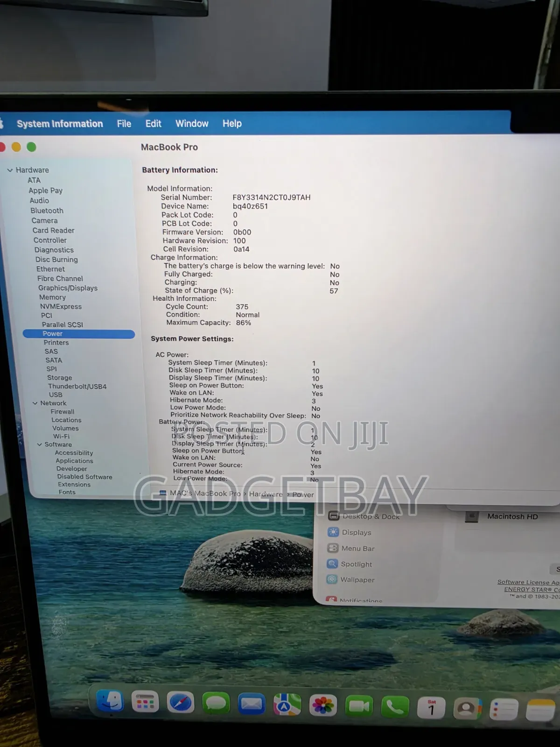Open Calendar app in the Dock
560x747 pixels.
pyautogui.click(x=431, y=708)
